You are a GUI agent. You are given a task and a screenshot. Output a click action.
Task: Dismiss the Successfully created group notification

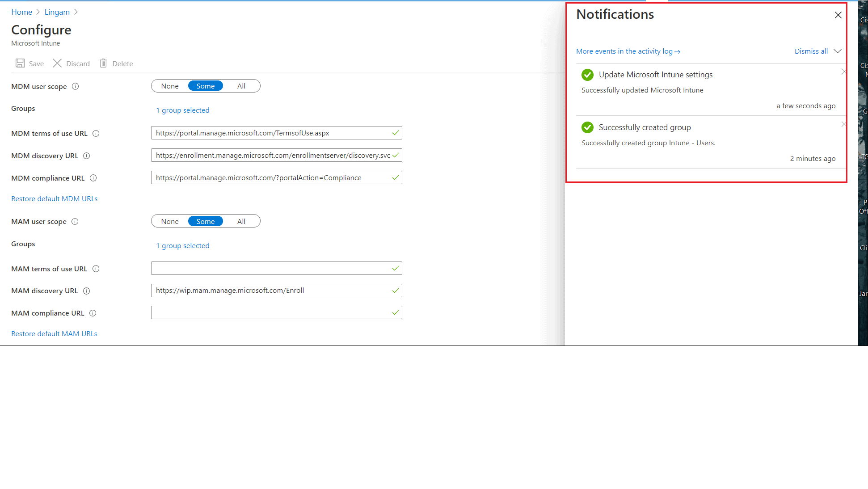[843, 124]
